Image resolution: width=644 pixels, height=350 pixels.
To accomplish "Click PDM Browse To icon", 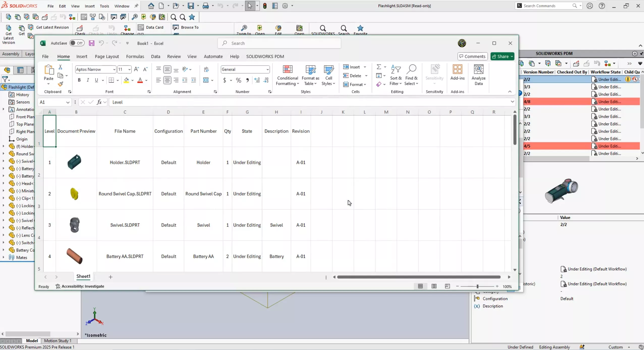I will (x=186, y=27).
